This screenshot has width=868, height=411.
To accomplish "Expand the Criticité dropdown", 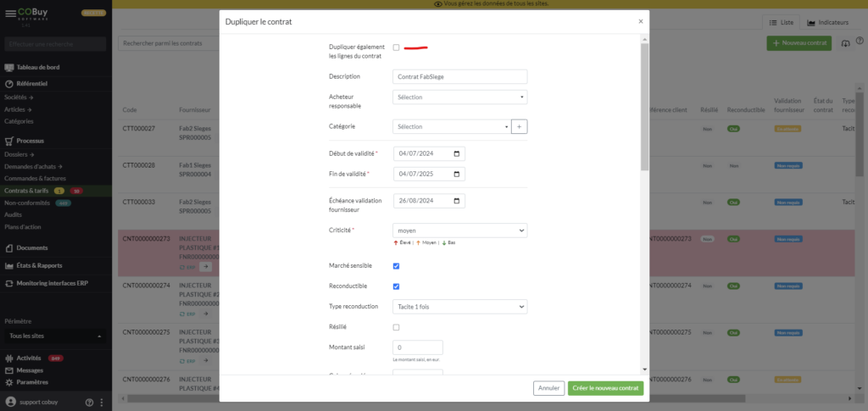I will (460, 230).
